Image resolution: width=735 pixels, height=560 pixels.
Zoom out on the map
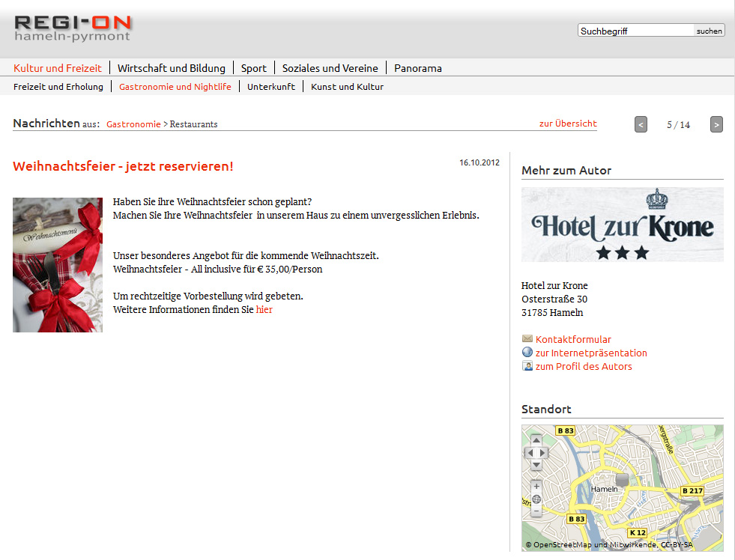[536, 511]
